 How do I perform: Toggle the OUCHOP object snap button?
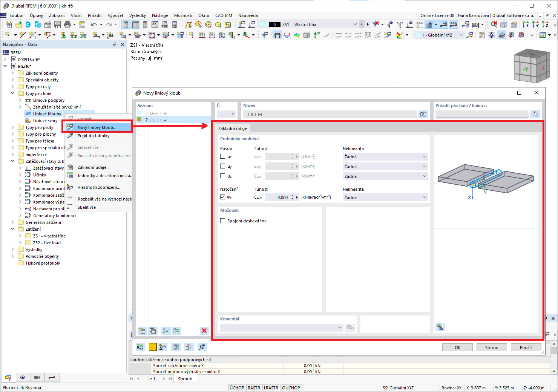click(x=291, y=388)
